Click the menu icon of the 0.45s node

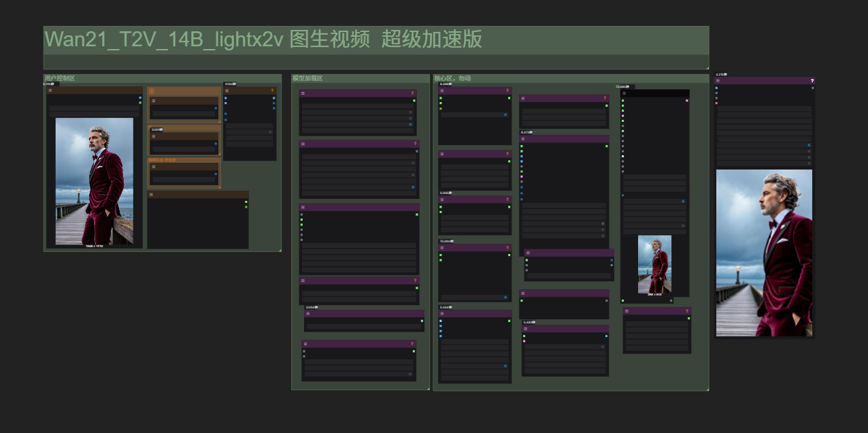(442, 314)
